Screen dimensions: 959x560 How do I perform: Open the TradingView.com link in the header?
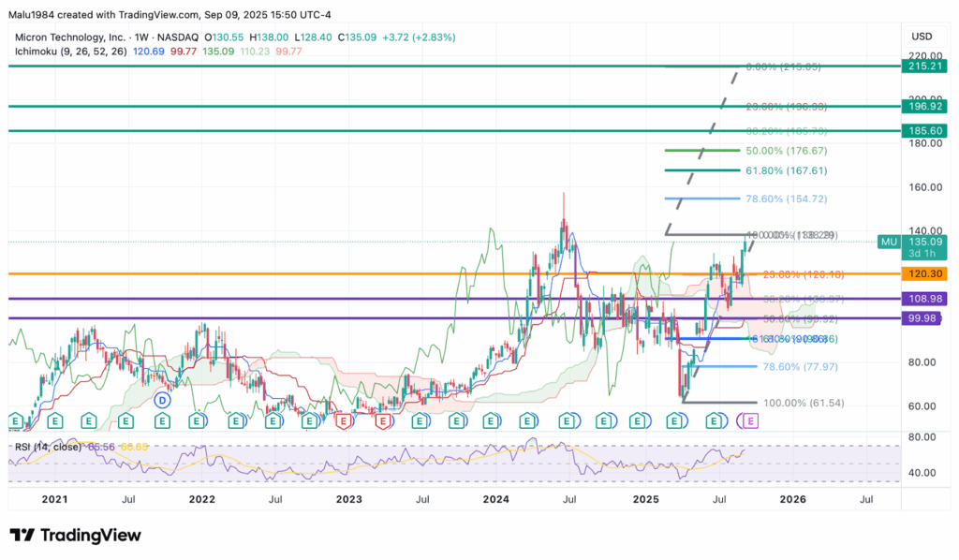click(x=150, y=11)
